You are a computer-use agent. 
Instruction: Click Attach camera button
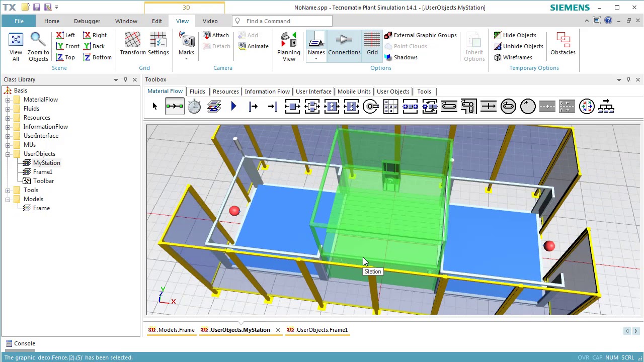[216, 35]
